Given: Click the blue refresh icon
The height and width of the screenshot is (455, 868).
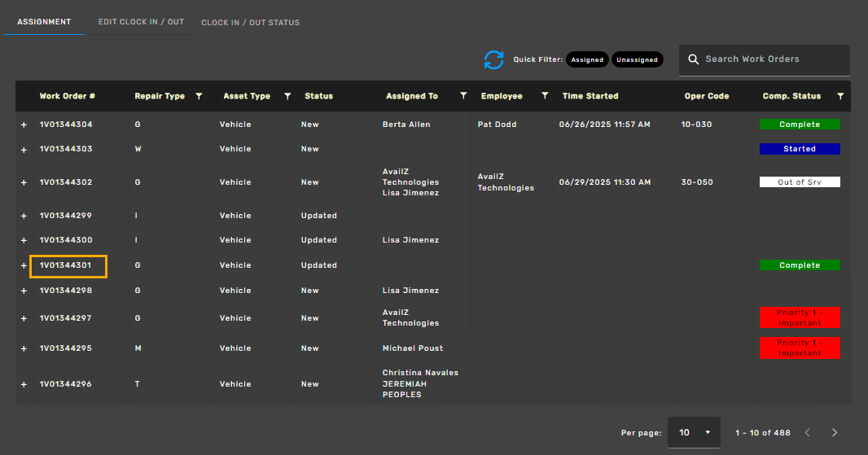Looking at the screenshot, I should (493, 59).
